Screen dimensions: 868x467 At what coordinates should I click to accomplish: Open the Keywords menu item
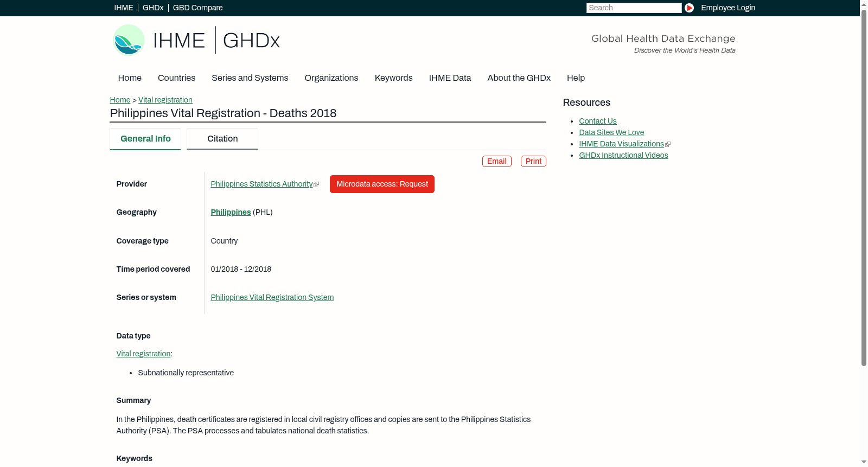393,78
